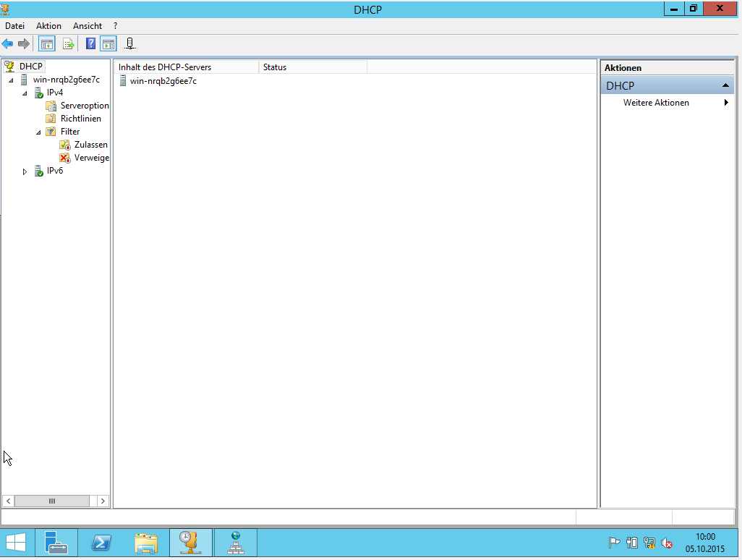Open the Ansicht menu
742x560 pixels.
[x=88, y=26]
